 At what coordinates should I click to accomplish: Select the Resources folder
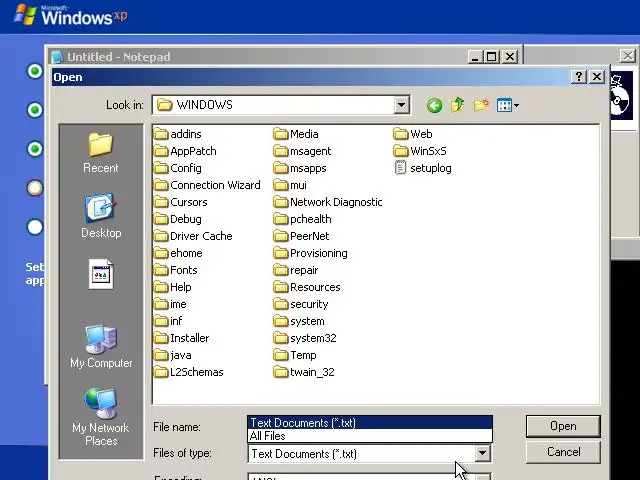click(307, 287)
